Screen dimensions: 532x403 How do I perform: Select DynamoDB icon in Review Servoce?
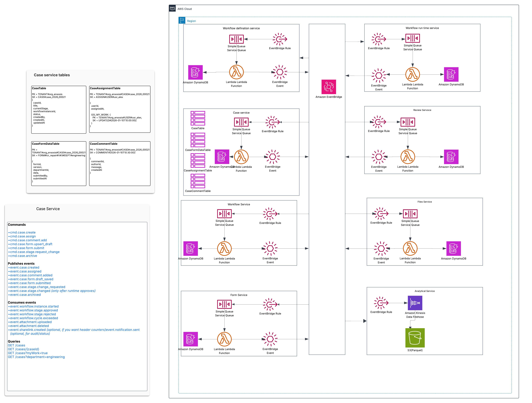click(x=451, y=157)
